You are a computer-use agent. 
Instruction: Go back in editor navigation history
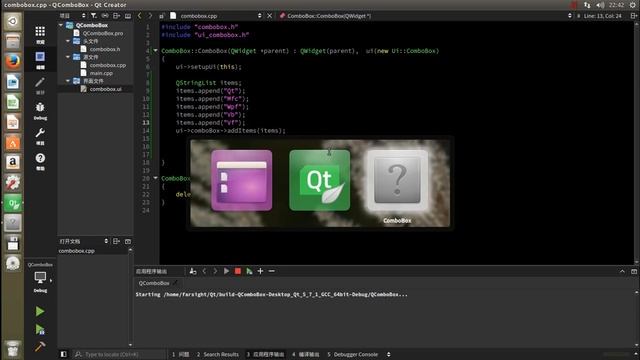pyautogui.click(x=140, y=16)
